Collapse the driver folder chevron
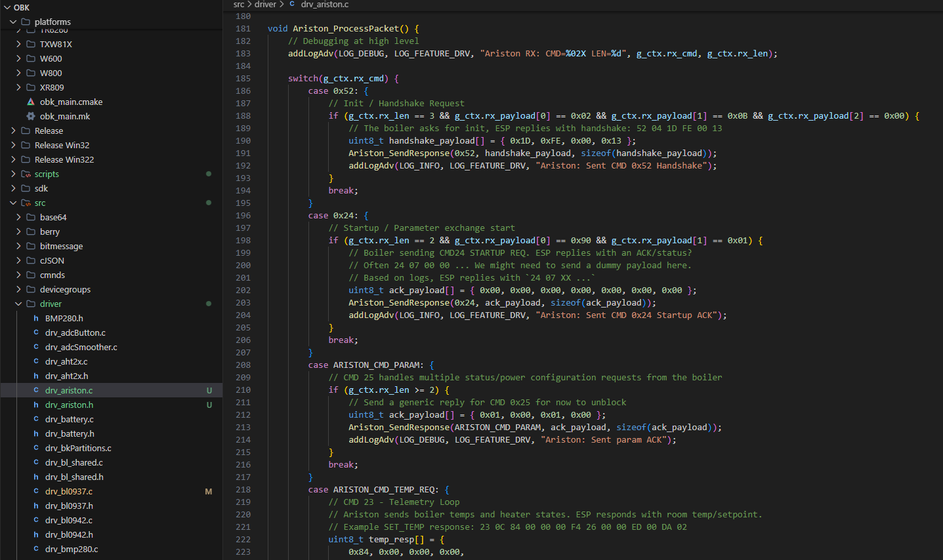Screen dimensions: 943x560 click(18, 304)
